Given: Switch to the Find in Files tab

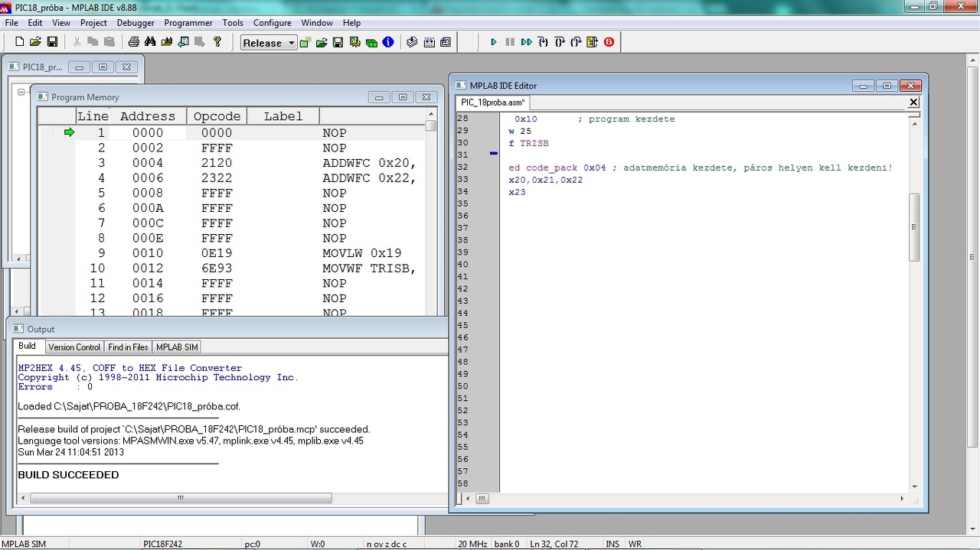Looking at the screenshot, I should pyautogui.click(x=128, y=347).
